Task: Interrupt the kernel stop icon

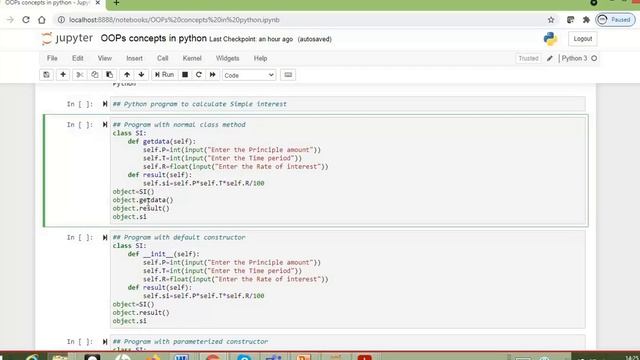Action: tap(185, 75)
